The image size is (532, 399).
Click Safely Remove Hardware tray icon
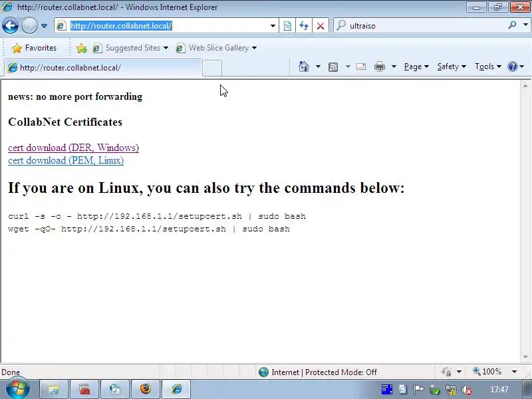[x=435, y=390]
